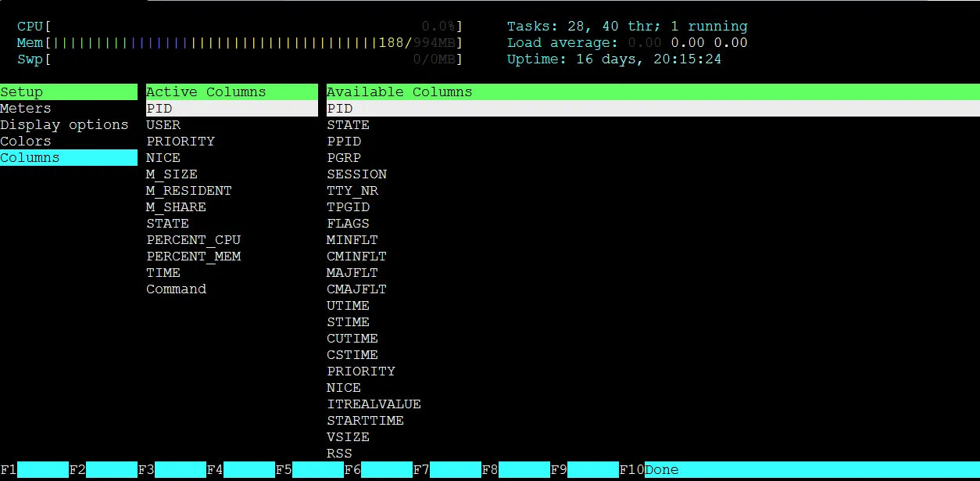Select the USER active column
The height and width of the screenshot is (481, 980).
click(x=163, y=124)
